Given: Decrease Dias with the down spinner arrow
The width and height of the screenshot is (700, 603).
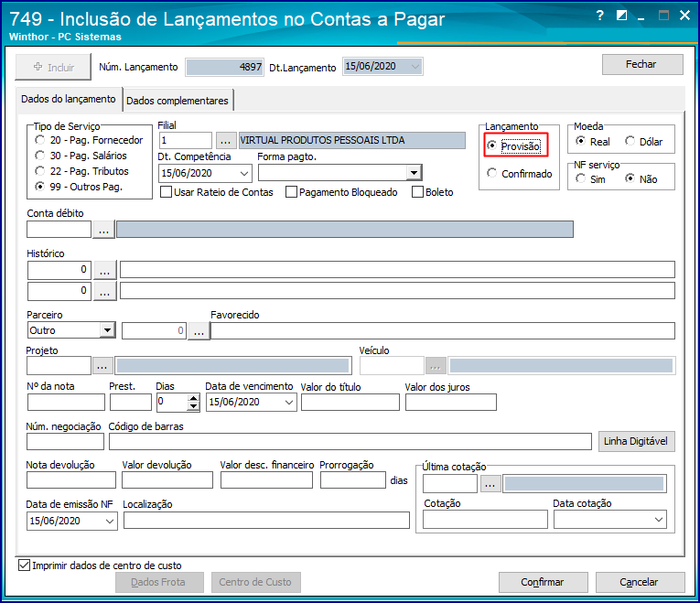Looking at the screenshot, I should coord(193,406).
